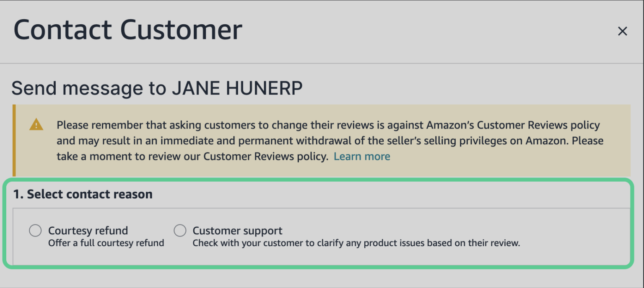Click the Customer support description text
This screenshot has height=288, width=644.
tap(356, 243)
